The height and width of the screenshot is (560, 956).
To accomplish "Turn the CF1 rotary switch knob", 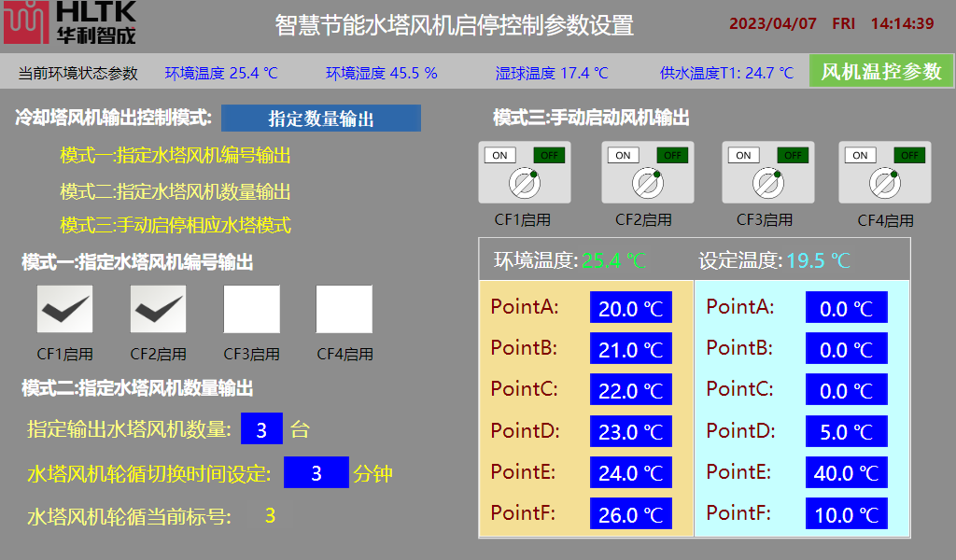I will point(525,182).
